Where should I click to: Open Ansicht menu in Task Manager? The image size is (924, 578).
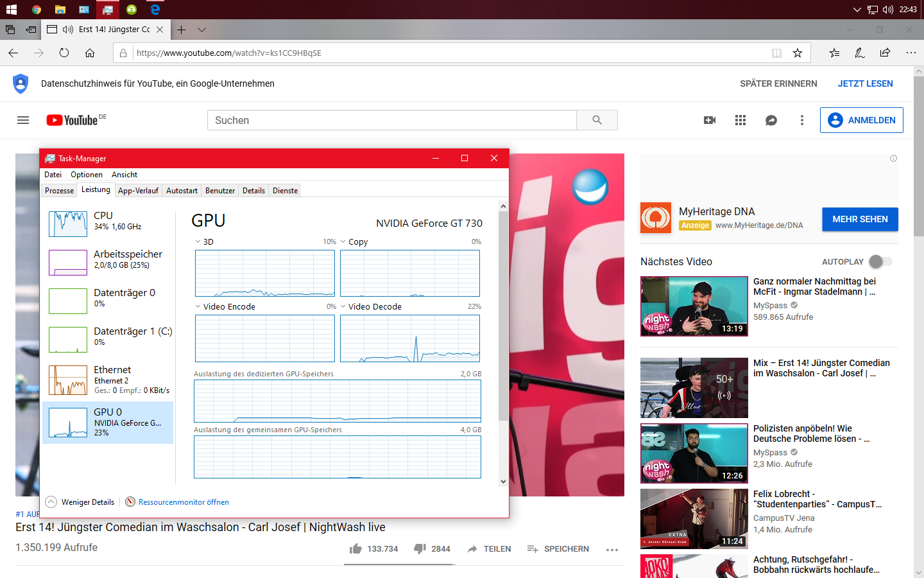[124, 175]
